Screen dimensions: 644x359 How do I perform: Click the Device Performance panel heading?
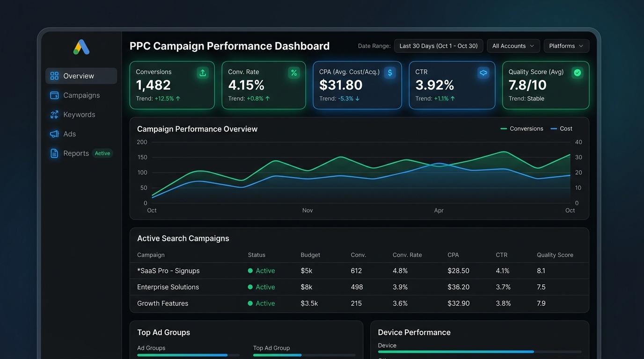(x=414, y=332)
